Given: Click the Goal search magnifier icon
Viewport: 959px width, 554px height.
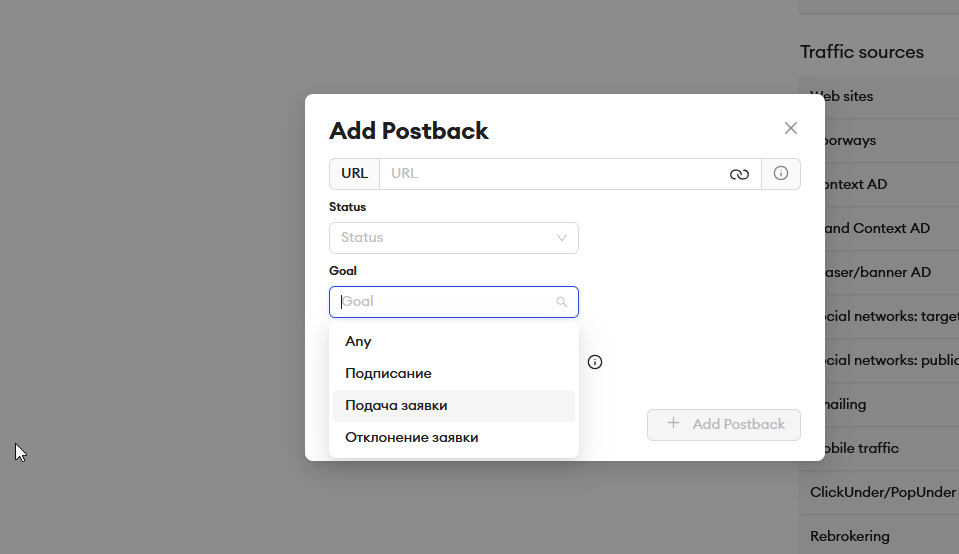Looking at the screenshot, I should (561, 302).
